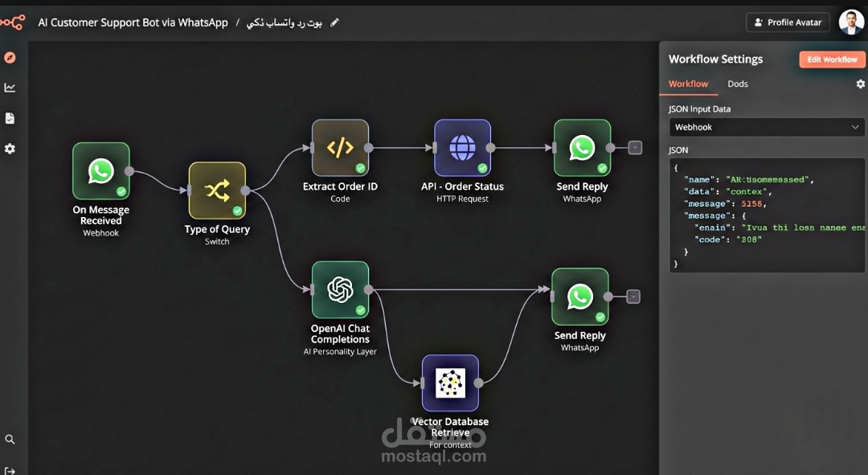Select the On Message Received node

[x=101, y=170]
